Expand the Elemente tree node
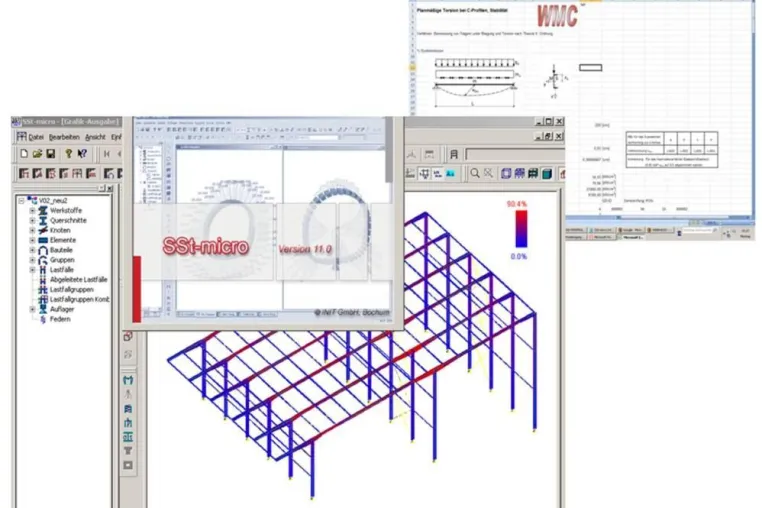762x508 pixels. pos(32,240)
